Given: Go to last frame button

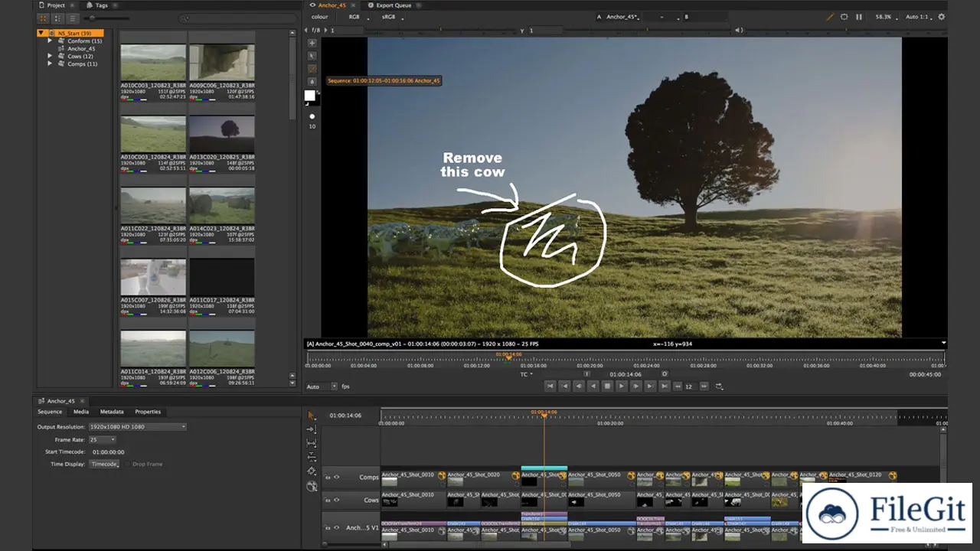Looking at the screenshot, I should 664,386.
